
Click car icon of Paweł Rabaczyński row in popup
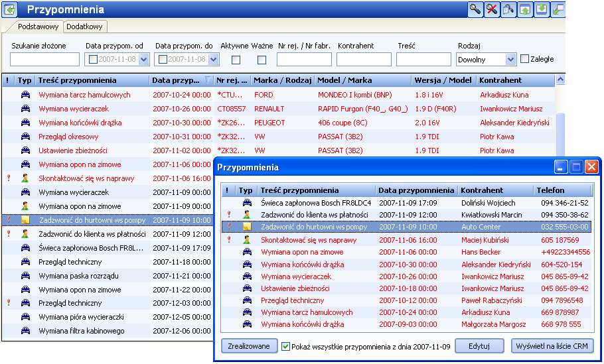[247, 300]
